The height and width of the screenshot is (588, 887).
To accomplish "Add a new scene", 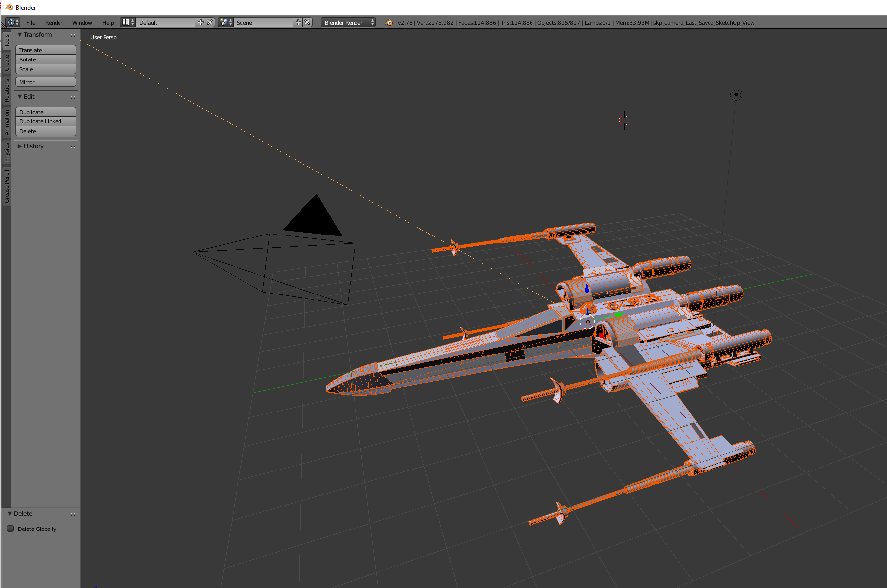I will point(298,22).
